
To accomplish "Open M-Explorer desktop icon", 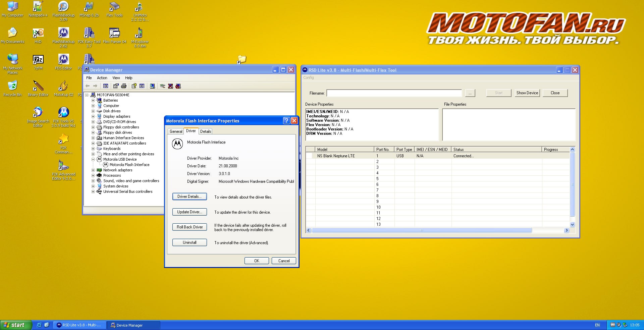I will 140,38.
